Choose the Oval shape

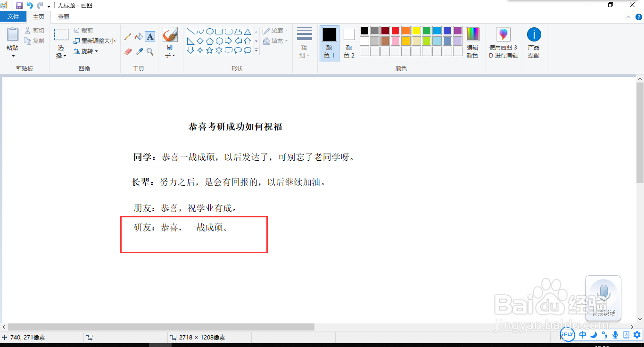point(210,31)
